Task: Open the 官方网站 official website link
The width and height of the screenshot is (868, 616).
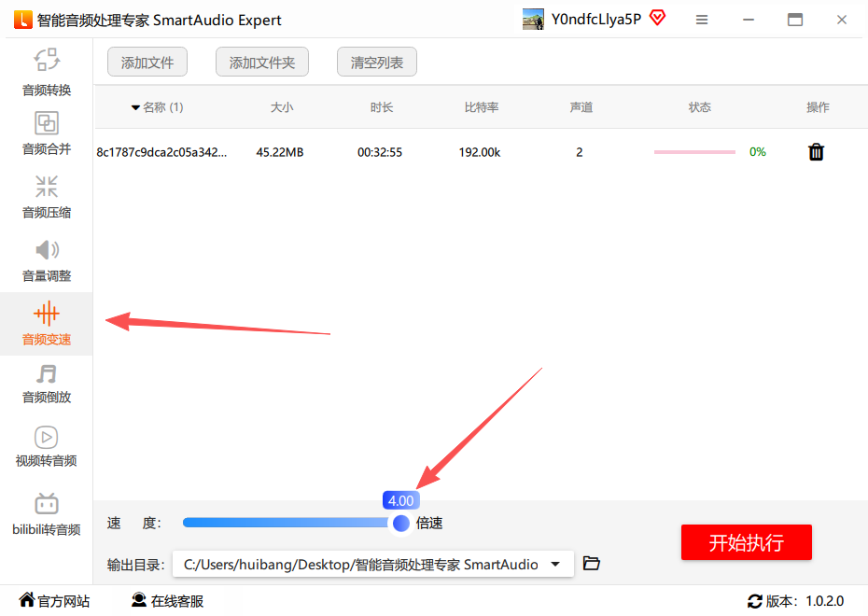Action: pyautogui.click(x=55, y=601)
